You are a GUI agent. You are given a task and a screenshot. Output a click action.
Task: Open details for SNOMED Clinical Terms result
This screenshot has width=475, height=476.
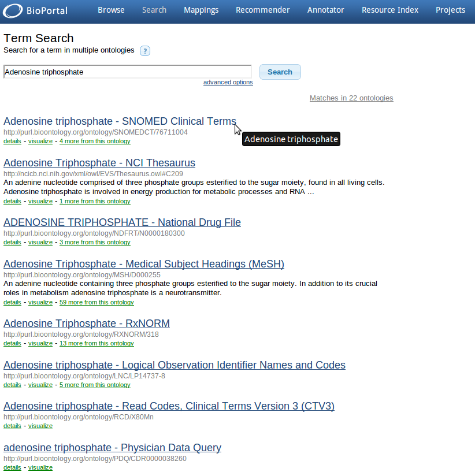pos(12,141)
